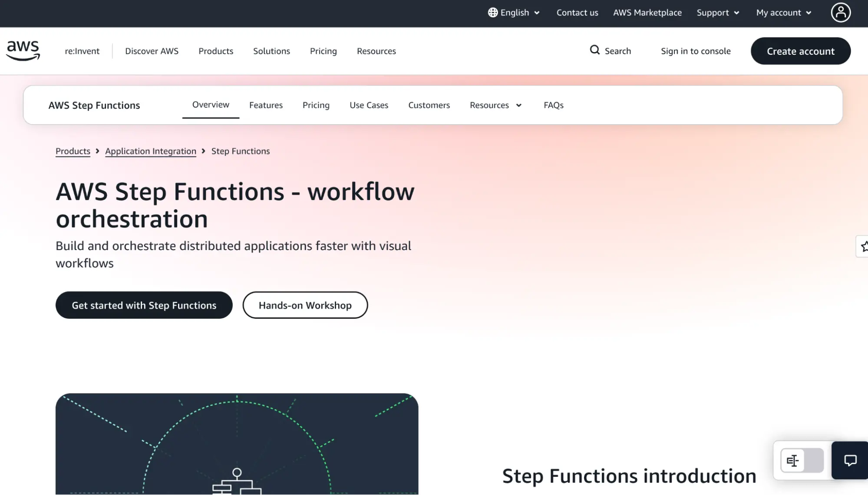This screenshot has width=868, height=495.
Task: Click the Step Functions intro video thumbnail
Action: pos(237,444)
